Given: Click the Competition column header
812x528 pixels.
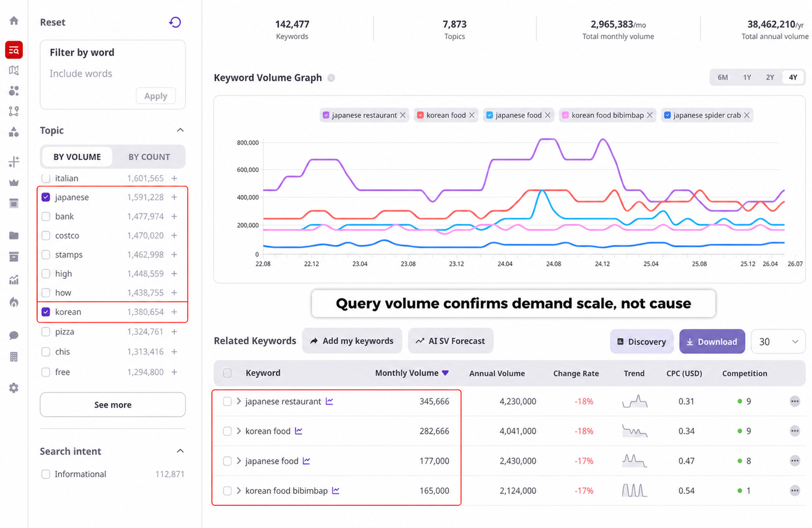Looking at the screenshot, I should (x=745, y=373).
